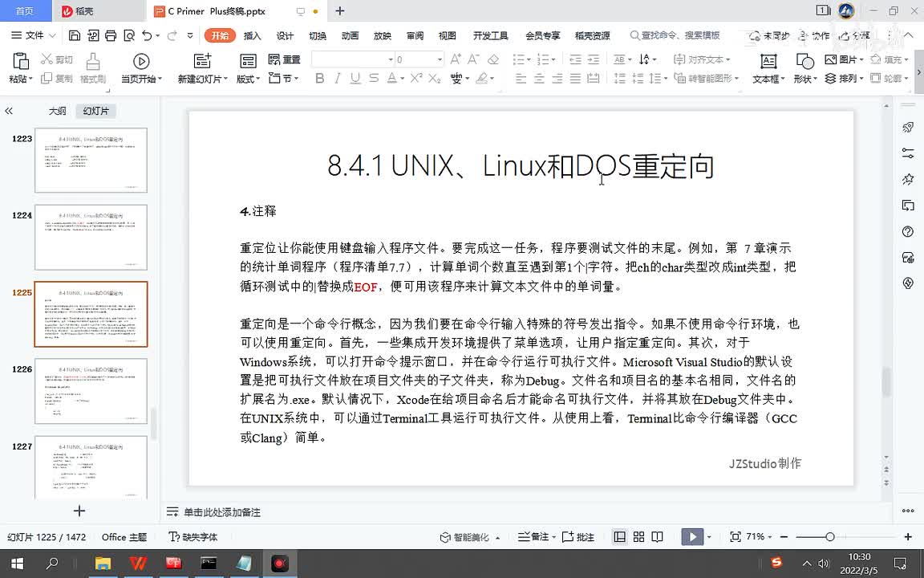Select slide thumbnail 1226

tap(91, 391)
